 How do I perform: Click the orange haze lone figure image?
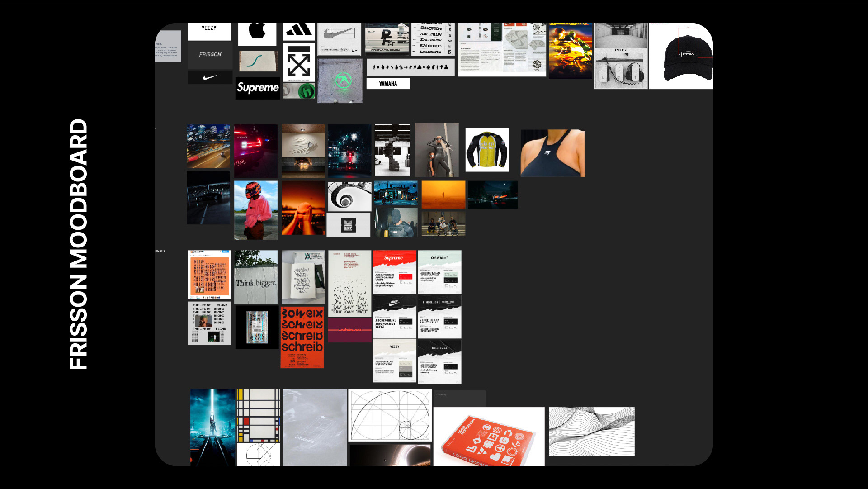coord(443,195)
